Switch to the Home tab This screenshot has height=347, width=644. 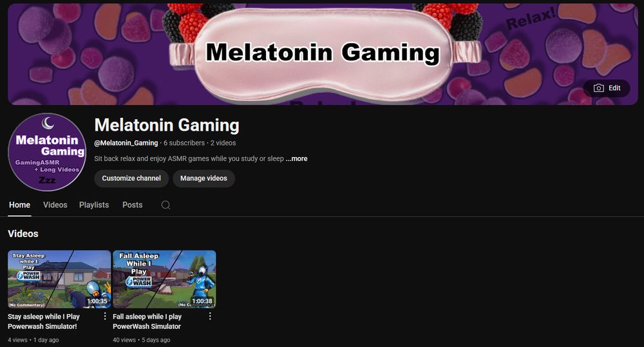pos(20,205)
